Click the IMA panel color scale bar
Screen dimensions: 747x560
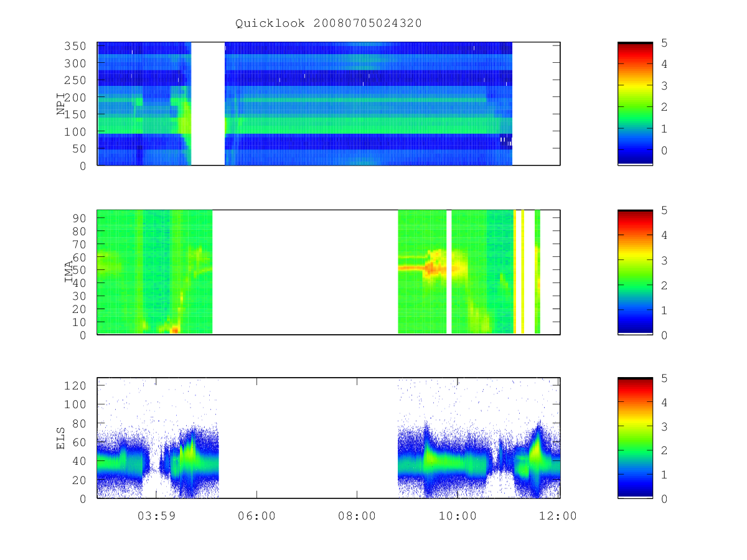point(635,272)
